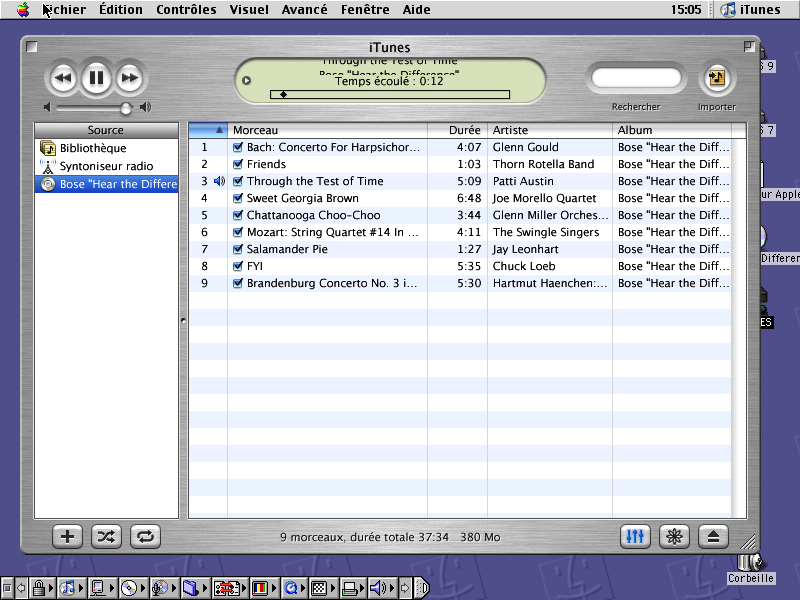Add a new playlist with plus button

click(67, 537)
